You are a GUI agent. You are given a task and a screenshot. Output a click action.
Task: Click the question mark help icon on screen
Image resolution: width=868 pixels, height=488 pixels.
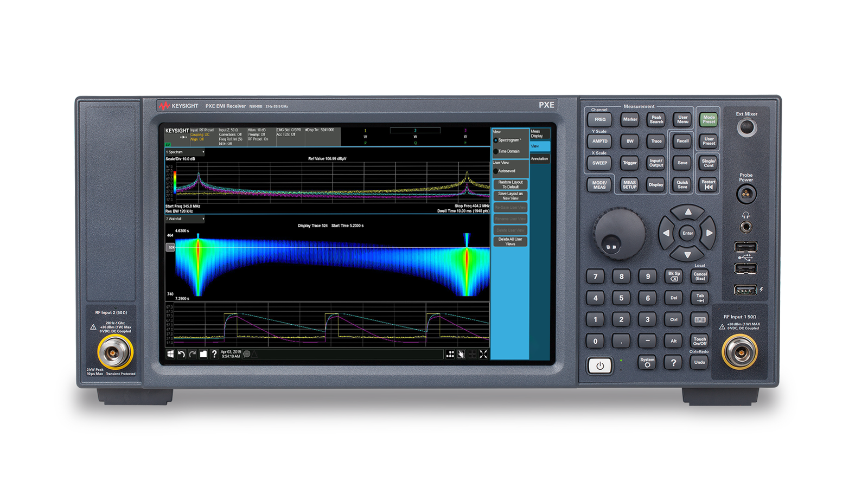coord(214,354)
